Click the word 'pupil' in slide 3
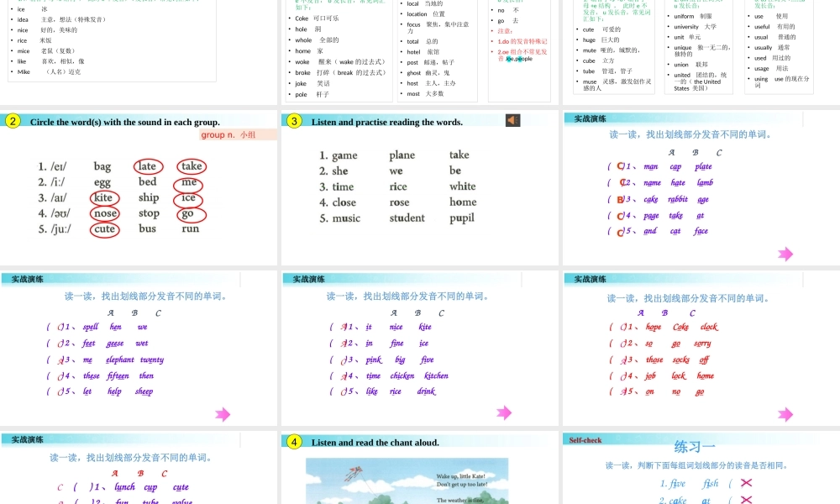 point(462,218)
